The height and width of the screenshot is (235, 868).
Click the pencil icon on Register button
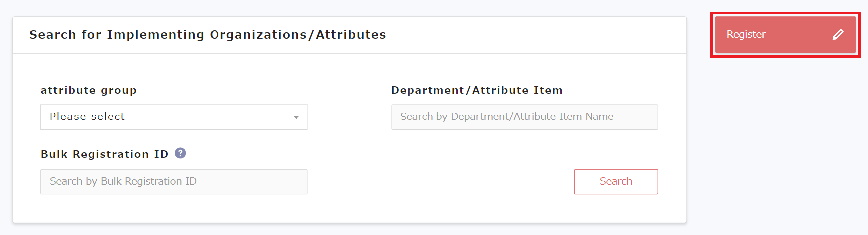tap(838, 34)
